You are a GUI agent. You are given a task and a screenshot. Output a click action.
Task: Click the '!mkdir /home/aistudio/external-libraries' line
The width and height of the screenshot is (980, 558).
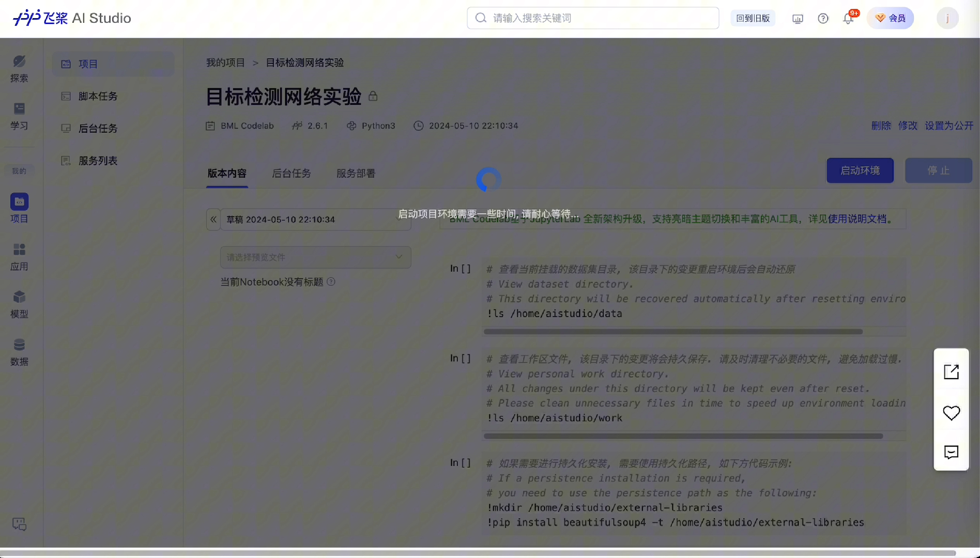(x=605, y=508)
